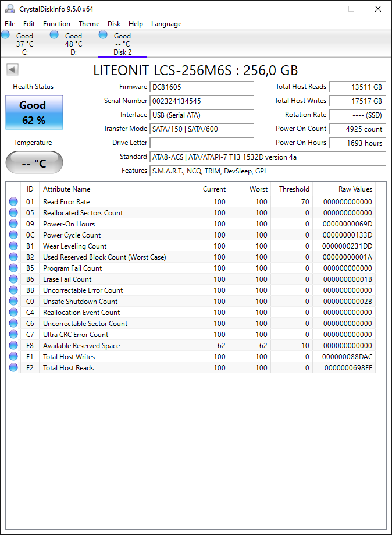Open the Edit menu
Screen dimensions: 392x535
pos(29,23)
